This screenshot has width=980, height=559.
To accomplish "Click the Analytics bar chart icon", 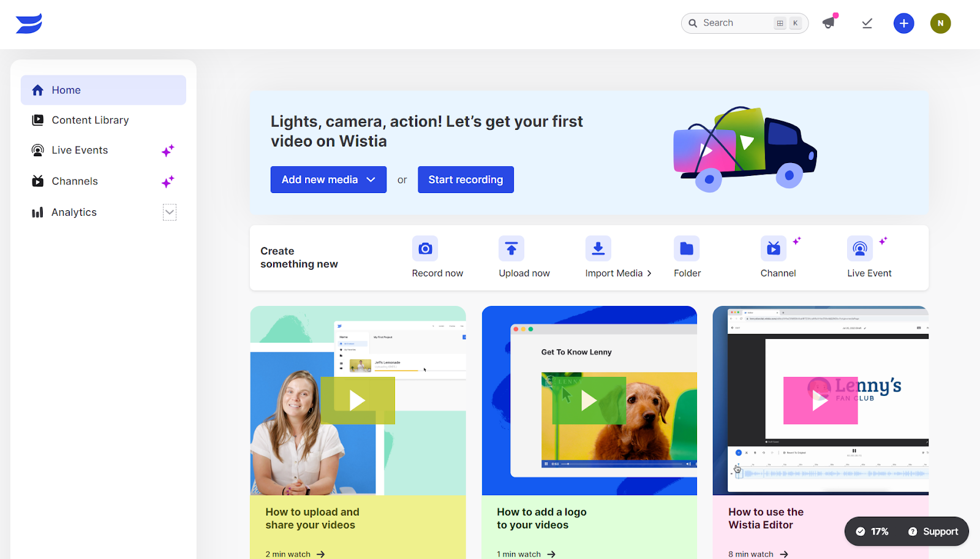I will coord(37,212).
